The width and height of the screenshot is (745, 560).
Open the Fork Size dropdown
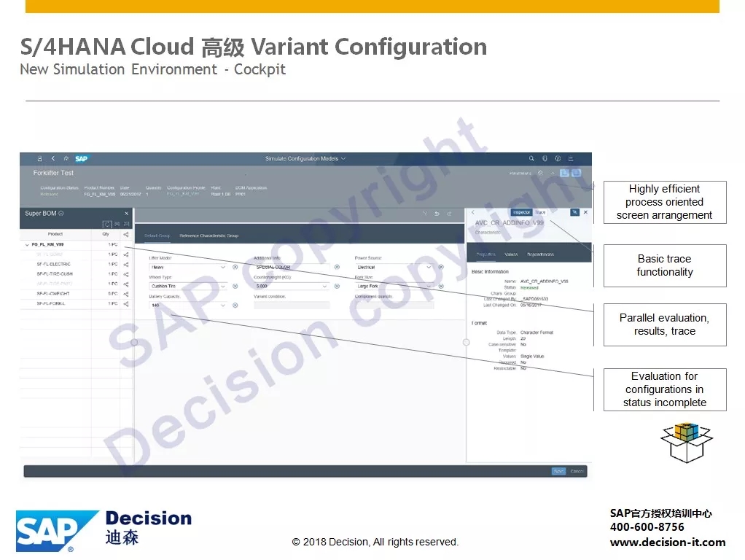429,286
